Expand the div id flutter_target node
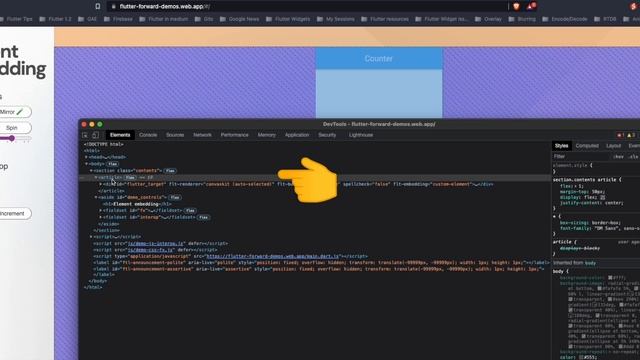This screenshot has width=640, height=360. [x=100, y=184]
